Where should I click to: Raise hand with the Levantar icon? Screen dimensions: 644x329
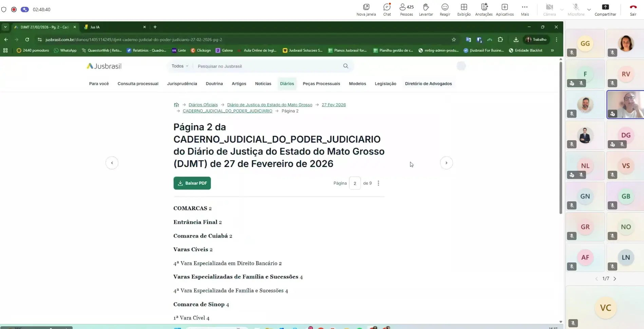pos(426,10)
